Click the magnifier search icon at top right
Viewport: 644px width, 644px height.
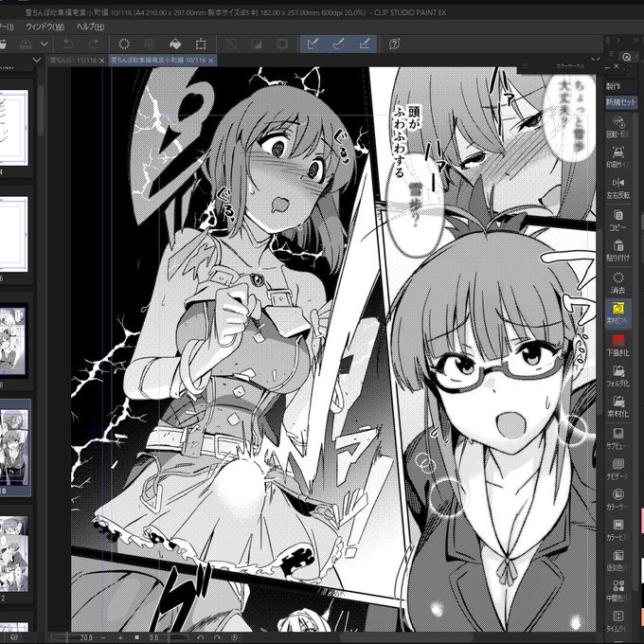[x=626, y=57]
